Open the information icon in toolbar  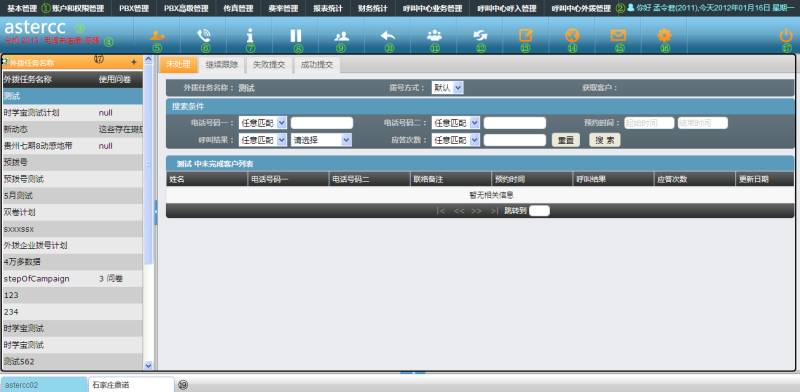250,35
